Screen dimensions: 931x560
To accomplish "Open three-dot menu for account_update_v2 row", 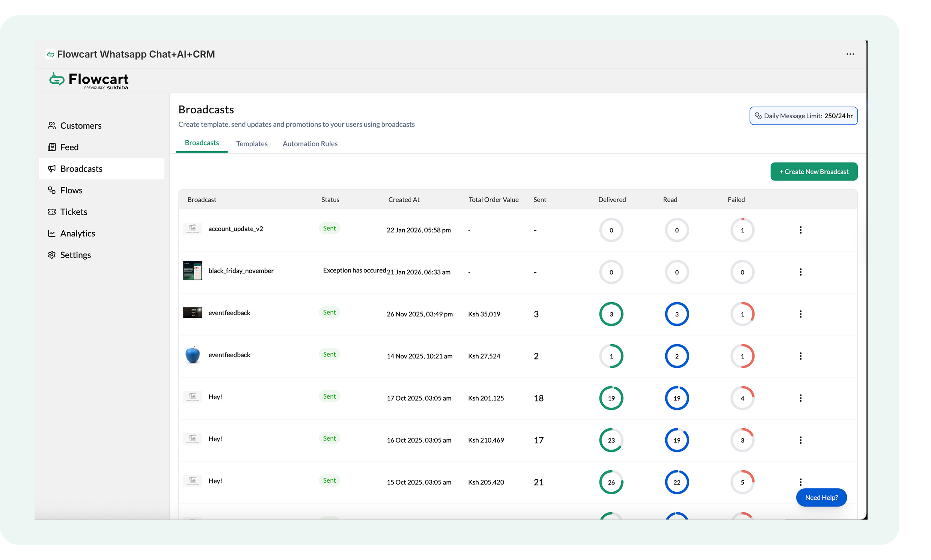I will tap(800, 230).
